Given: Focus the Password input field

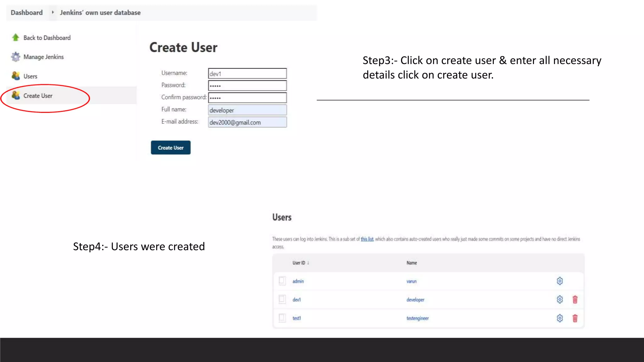Looking at the screenshot, I should pos(247,85).
